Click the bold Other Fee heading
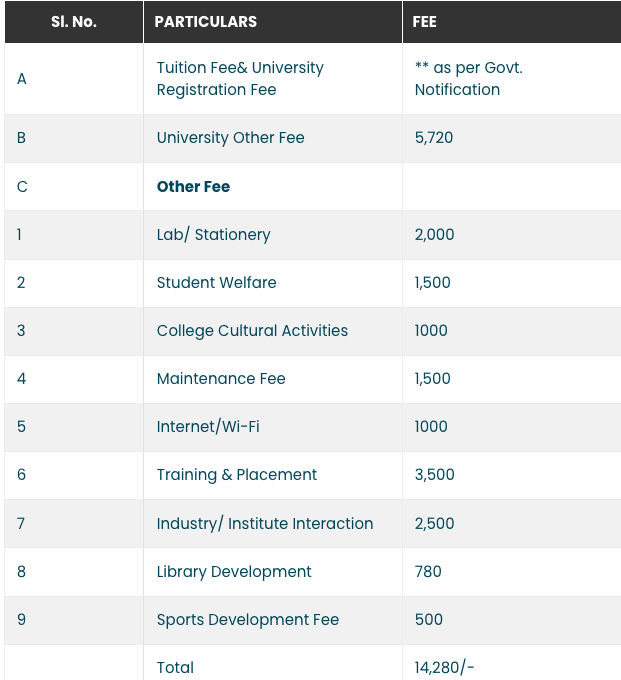This screenshot has height=680, width=621. tap(193, 187)
